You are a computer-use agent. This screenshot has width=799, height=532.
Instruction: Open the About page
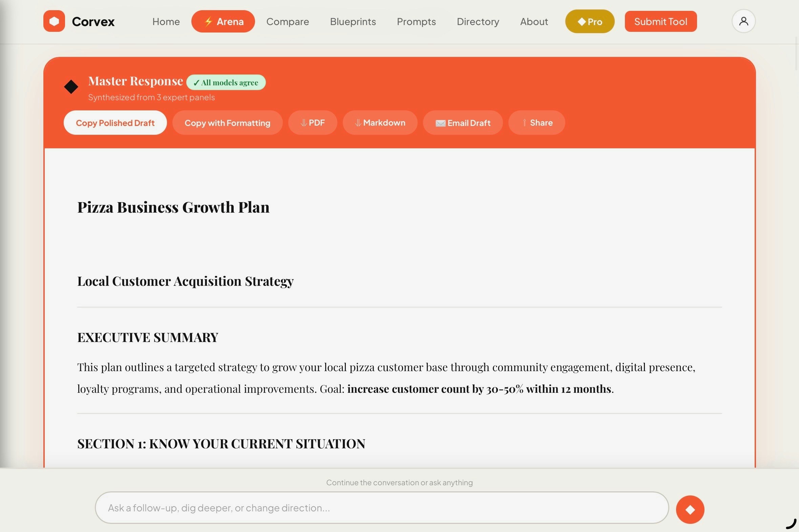[x=534, y=21]
